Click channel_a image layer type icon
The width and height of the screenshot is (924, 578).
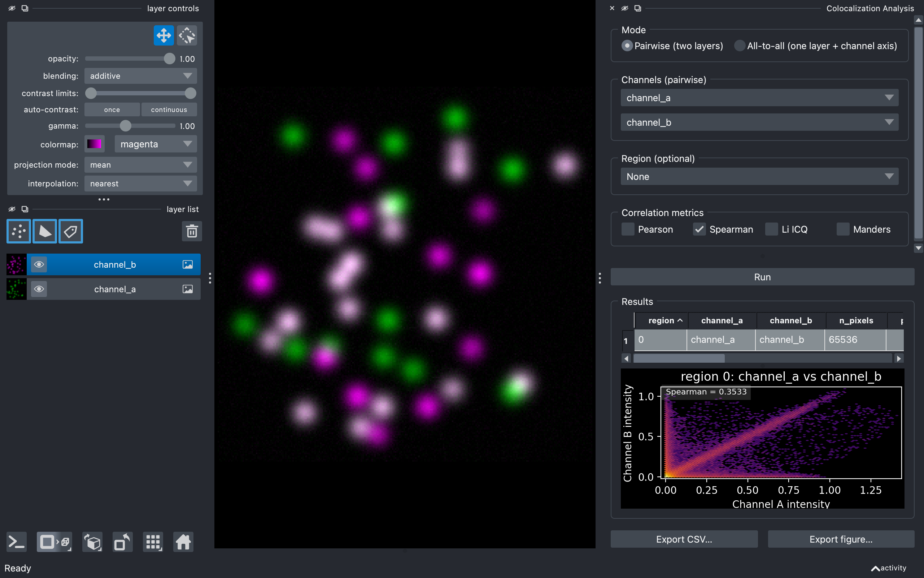(187, 289)
